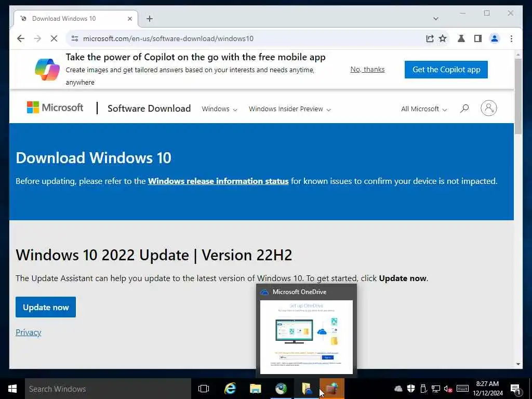Viewport: 532px width, 399px height.
Task: Expand the All Microsoft menu
Action: tap(424, 109)
